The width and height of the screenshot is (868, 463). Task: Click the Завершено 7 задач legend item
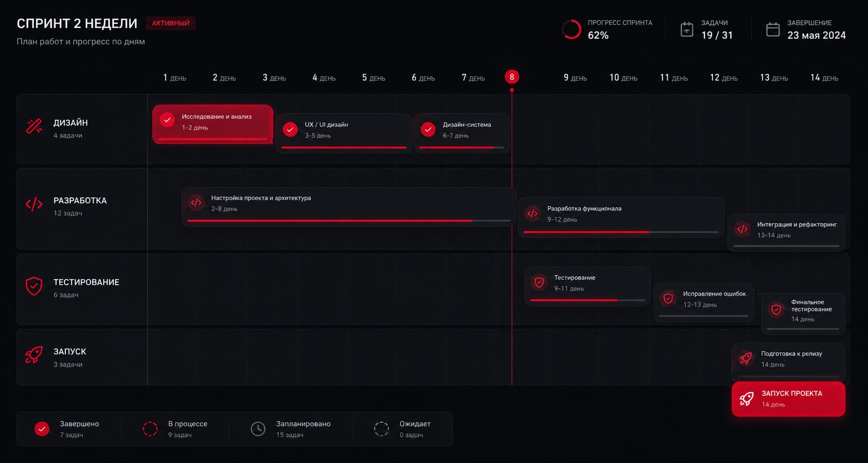click(x=67, y=429)
